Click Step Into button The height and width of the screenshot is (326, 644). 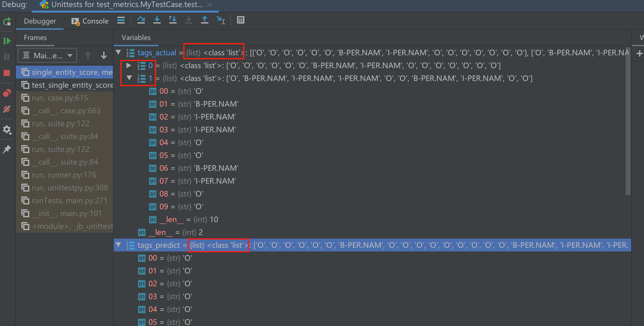click(x=157, y=20)
